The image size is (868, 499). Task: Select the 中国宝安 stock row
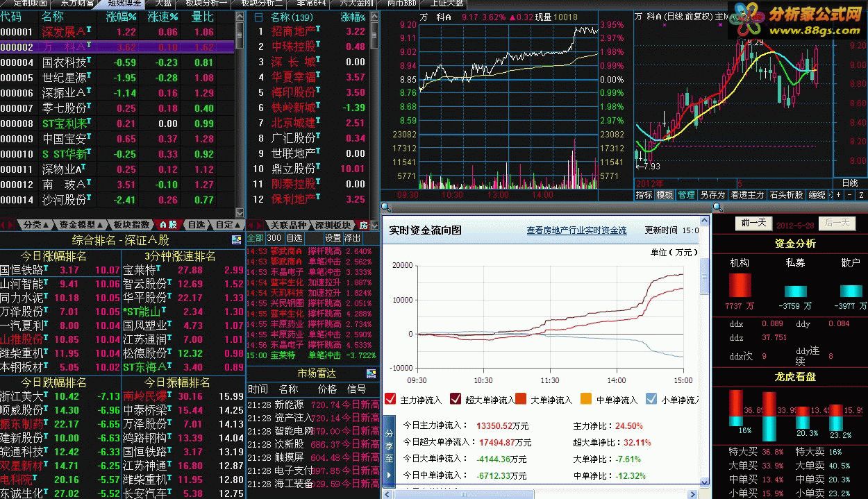(x=117, y=139)
